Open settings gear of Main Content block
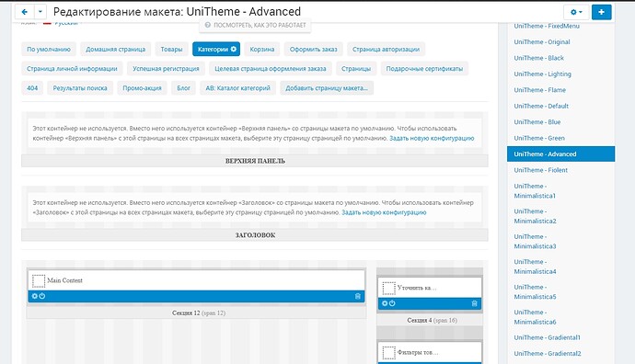The width and height of the screenshot is (635, 364). tap(34, 296)
